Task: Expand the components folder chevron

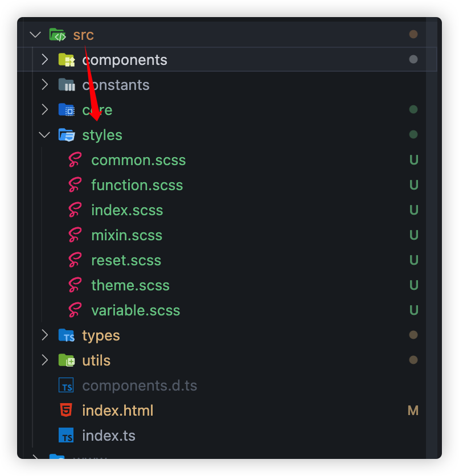Action: click(44, 59)
